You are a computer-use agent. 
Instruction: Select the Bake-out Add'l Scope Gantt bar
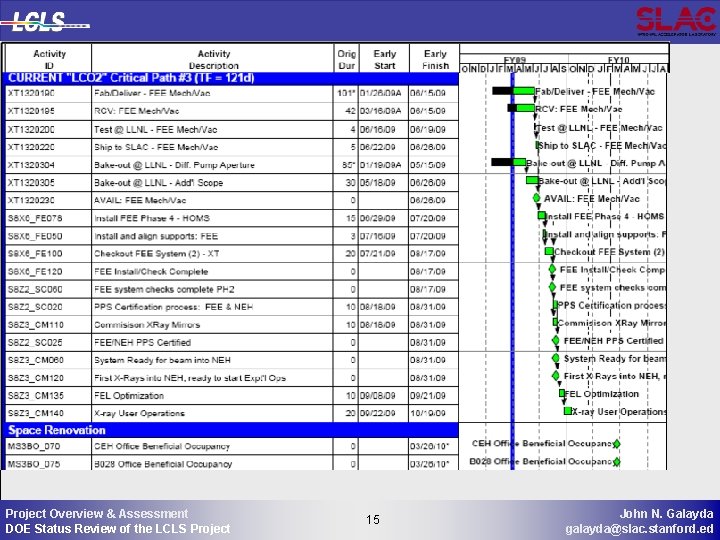[532, 180]
